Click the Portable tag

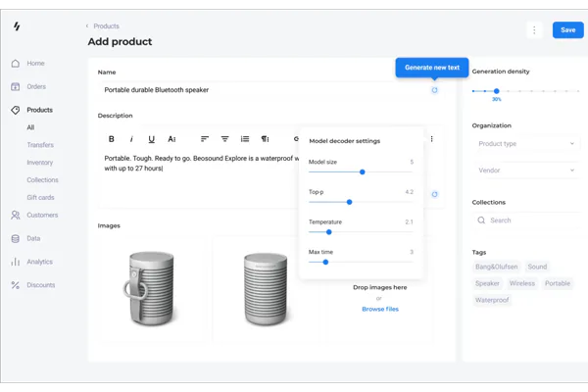click(558, 283)
